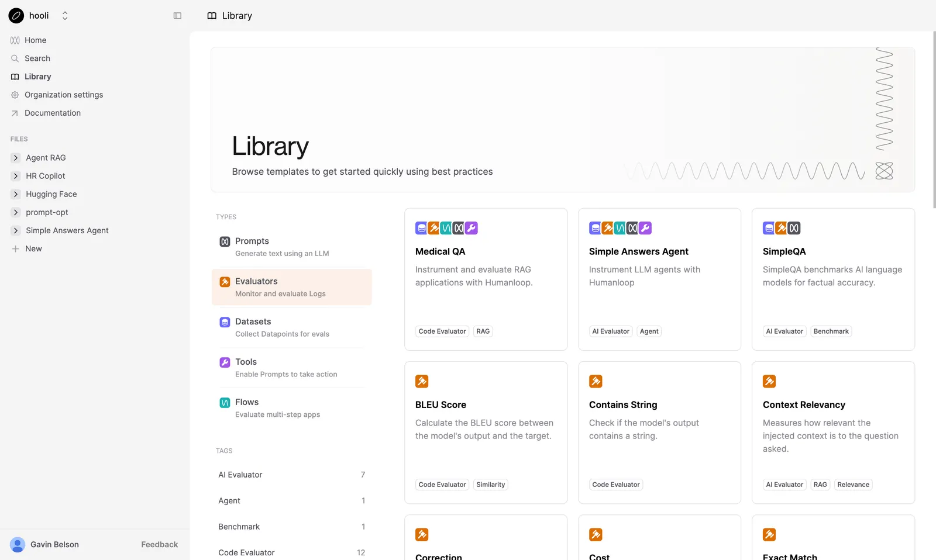Click the evaluator icon on Correction card

point(422,535)
